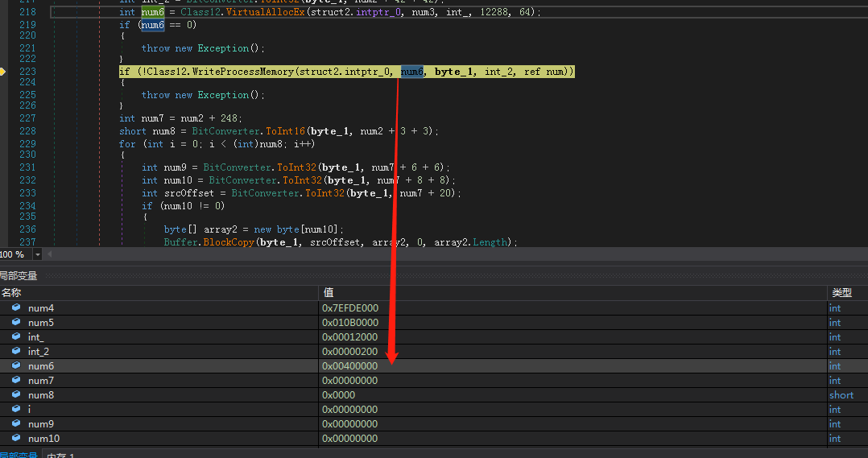Select the num4 variable name

[x=41, y=308]
